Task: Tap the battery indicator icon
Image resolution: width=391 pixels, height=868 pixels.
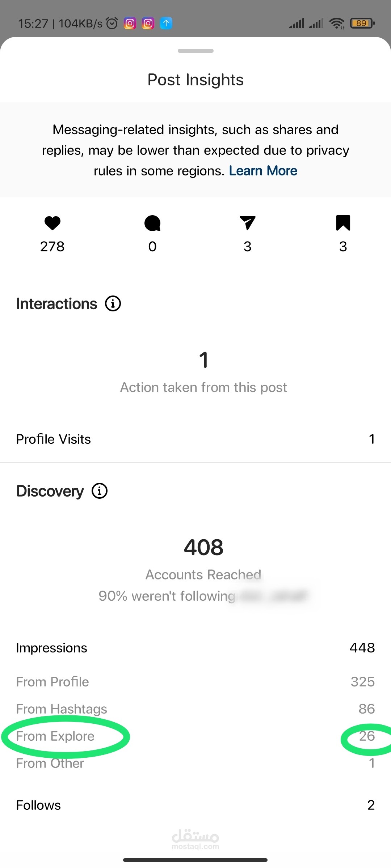Action: (362, 24)
